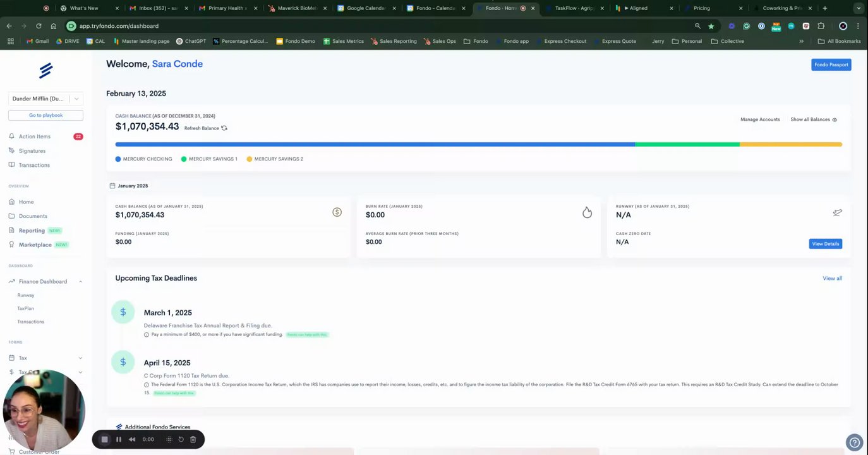
Task: Click trash icon to delete recording
Action: (x=193, y=439)
